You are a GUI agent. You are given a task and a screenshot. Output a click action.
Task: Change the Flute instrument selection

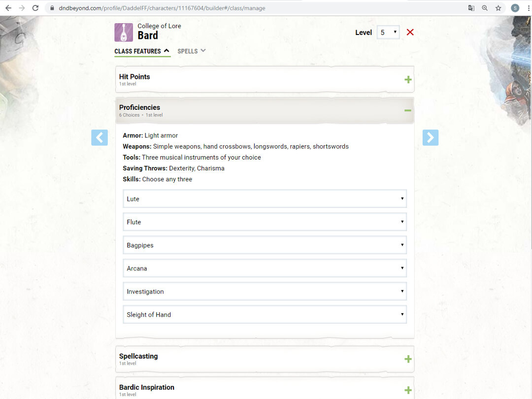pyautogui.click(x=265, y=222)
